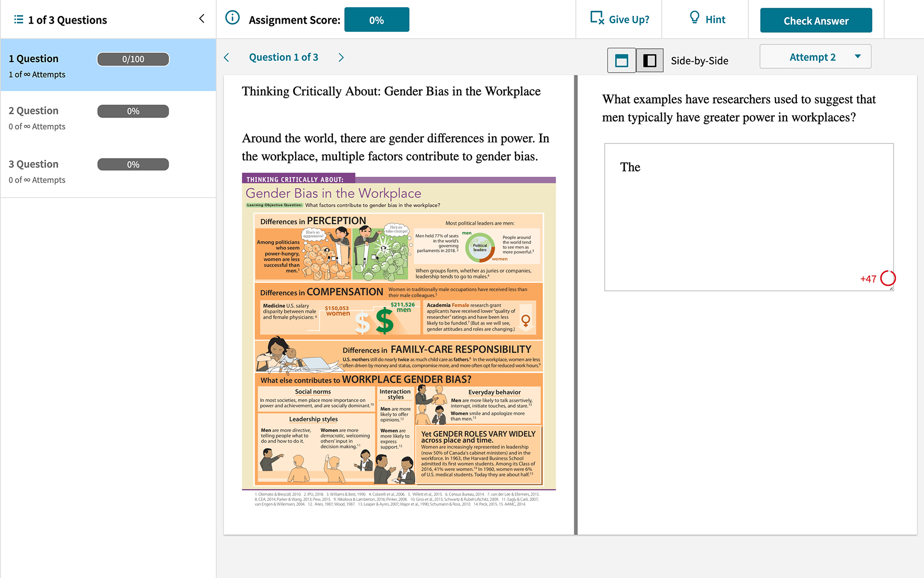This screenshot has height=578, width=924.
Task: Click the answer text input field
Action: 750,215
